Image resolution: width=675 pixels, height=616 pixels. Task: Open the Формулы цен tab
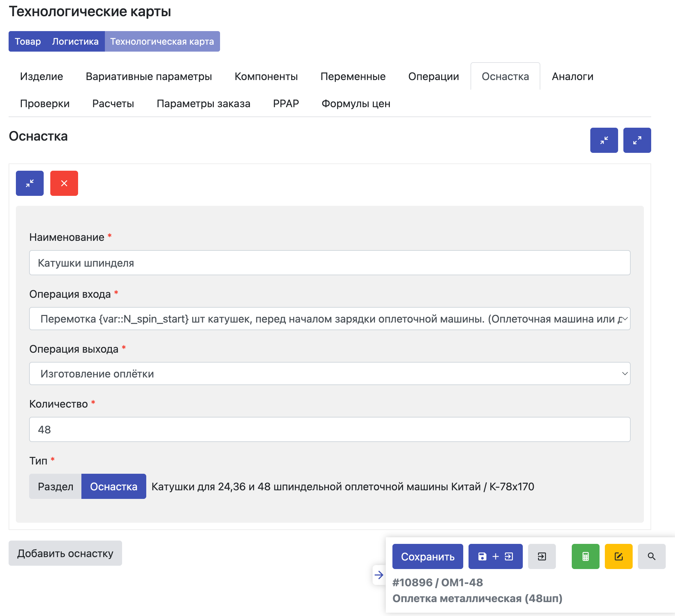tap(356, 104)
